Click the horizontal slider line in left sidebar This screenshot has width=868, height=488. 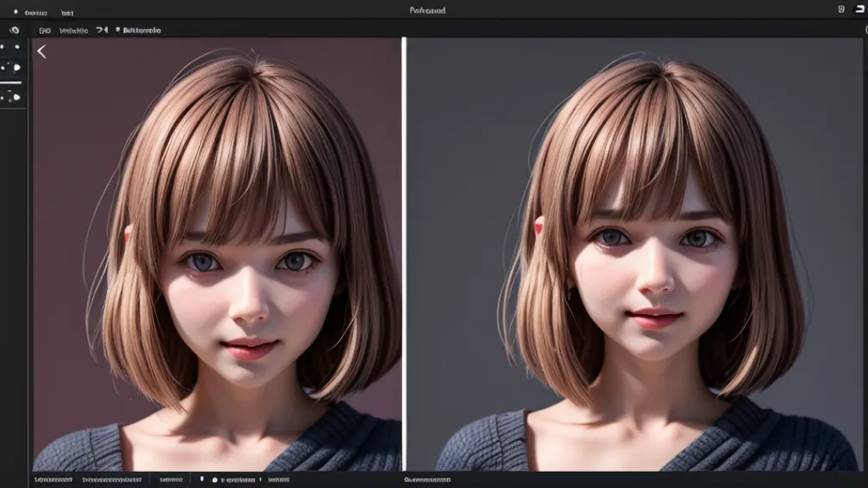pos(11,83)
